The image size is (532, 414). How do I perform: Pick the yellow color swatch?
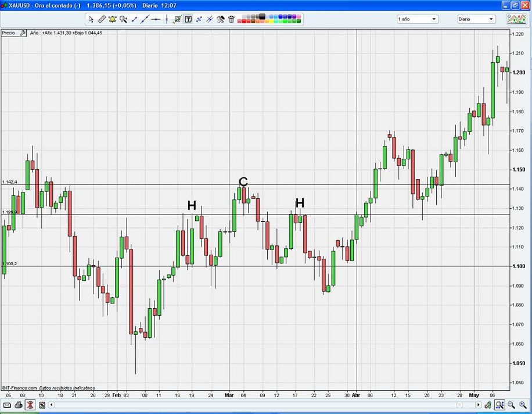[x=271, y=22]
